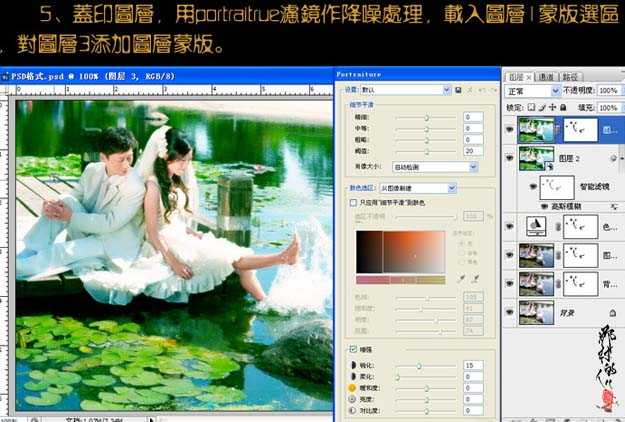Click the yellow warmth (暖和度) icon
This screenshot has width=625, height=422.
coord(352,388)
